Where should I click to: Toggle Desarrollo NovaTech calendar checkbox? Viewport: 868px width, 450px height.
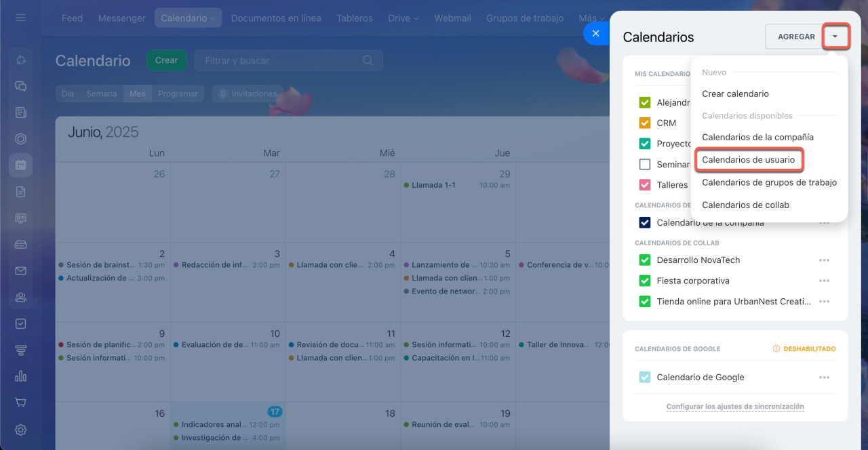(x=645, y=260)
